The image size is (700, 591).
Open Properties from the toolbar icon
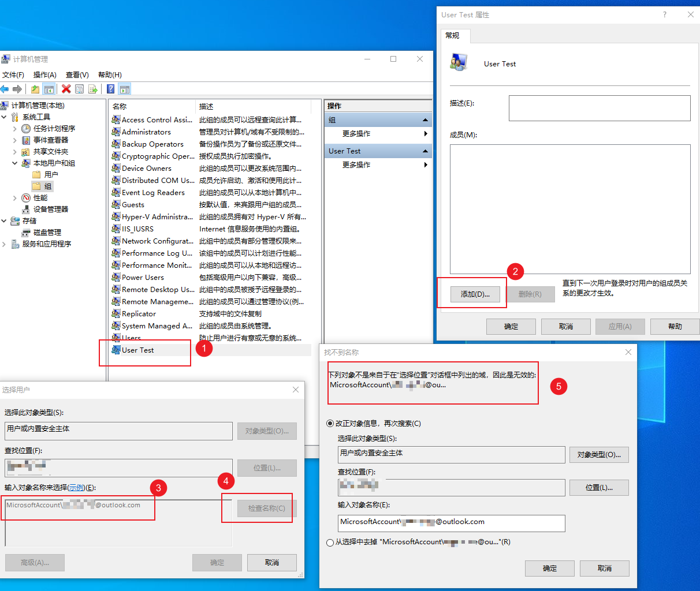(x=79, y=89)
